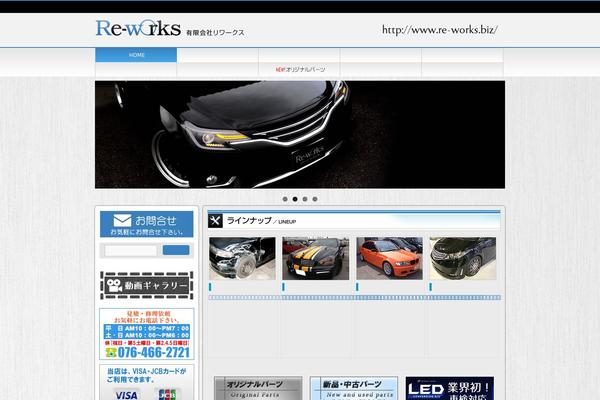
Task: Open the オリジナルパーツ Original Parts banner
Action: coord(258,388)
